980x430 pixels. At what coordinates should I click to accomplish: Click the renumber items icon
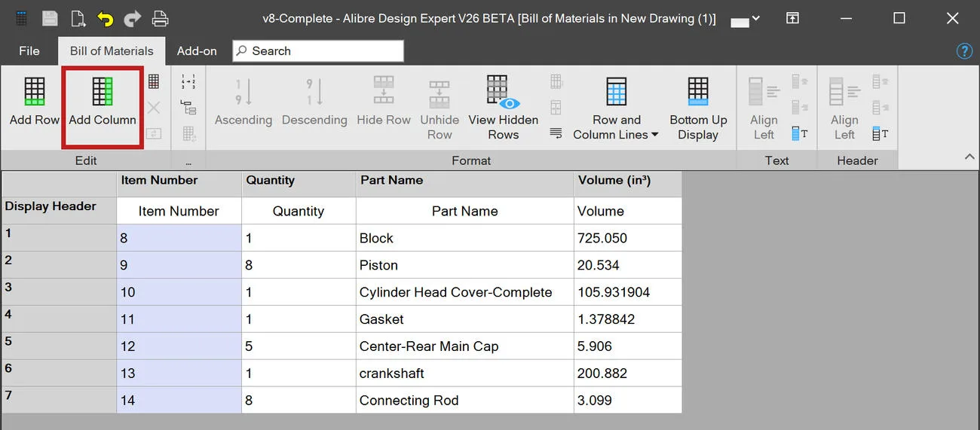coord(188,82)
